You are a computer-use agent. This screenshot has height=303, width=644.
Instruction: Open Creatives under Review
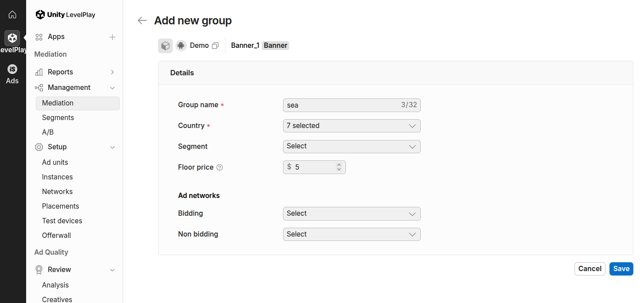57,299
